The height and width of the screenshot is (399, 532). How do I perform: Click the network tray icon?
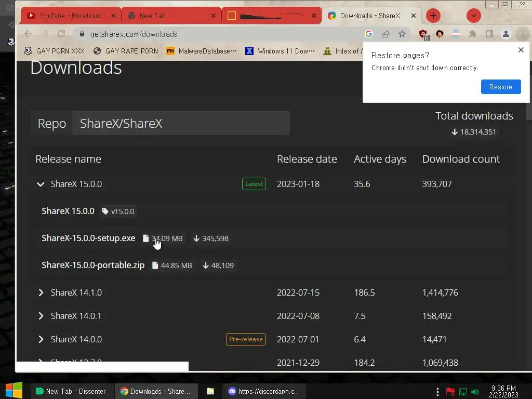pos(463,392)
